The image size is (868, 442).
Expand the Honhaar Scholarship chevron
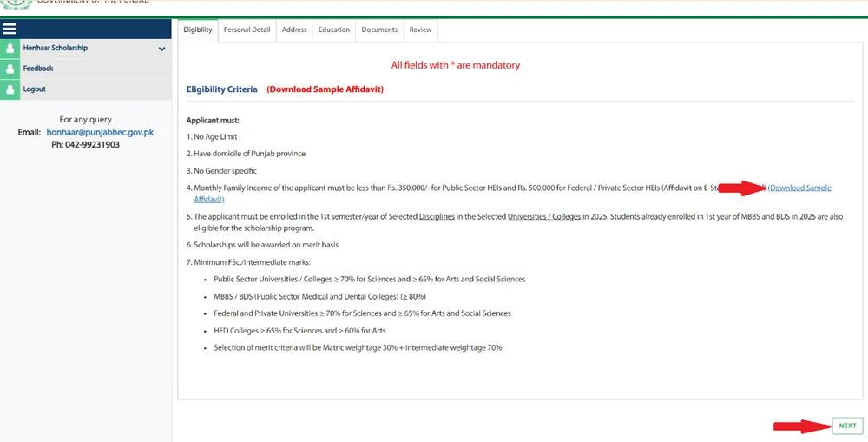[x=161, y=49]
